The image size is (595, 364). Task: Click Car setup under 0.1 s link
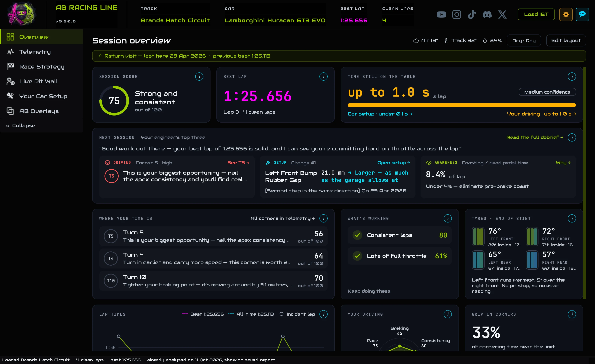pyautogui.click(x=380, y=114)
